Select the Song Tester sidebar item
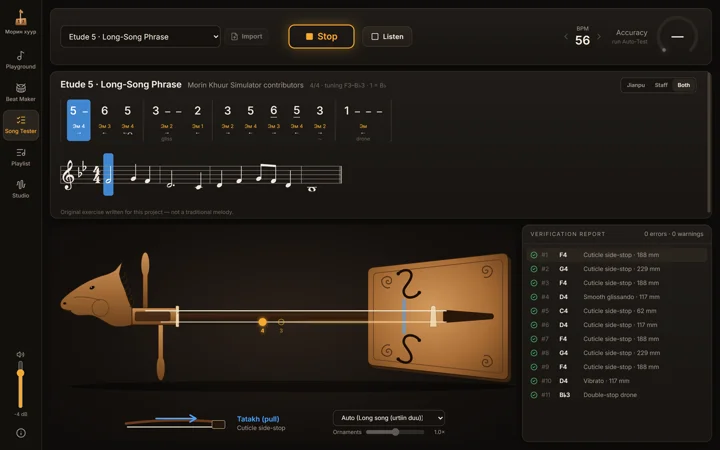Screen dimensions: 720x450 tap(21, 124)
